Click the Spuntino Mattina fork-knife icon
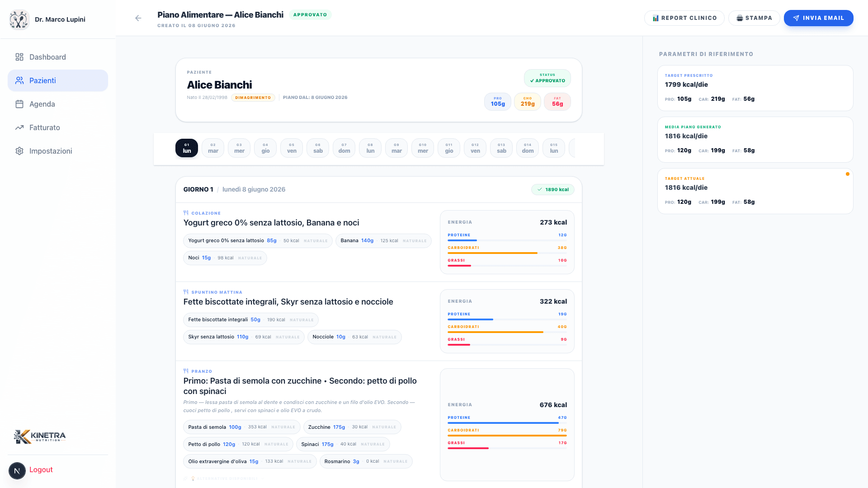The width and height of the screenshot is (868, 488). 186,292
